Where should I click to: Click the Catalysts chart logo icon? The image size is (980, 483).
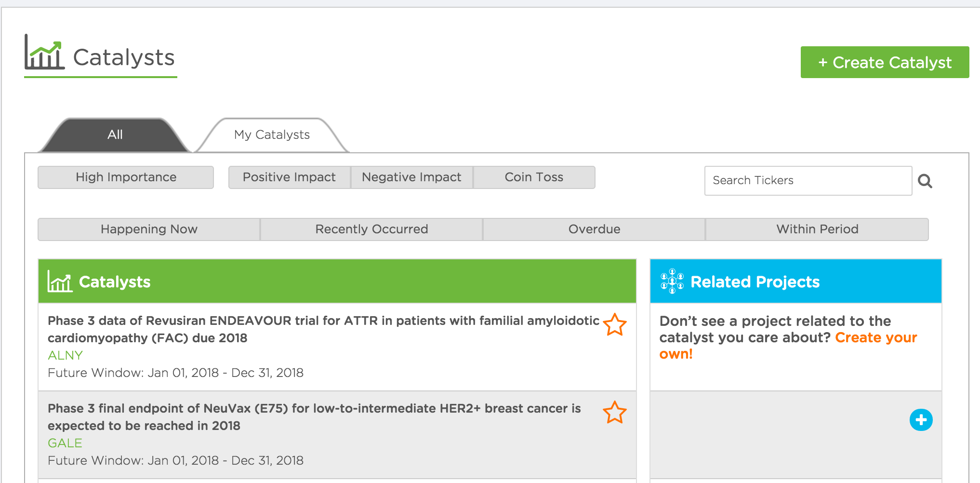coord(44,53)
